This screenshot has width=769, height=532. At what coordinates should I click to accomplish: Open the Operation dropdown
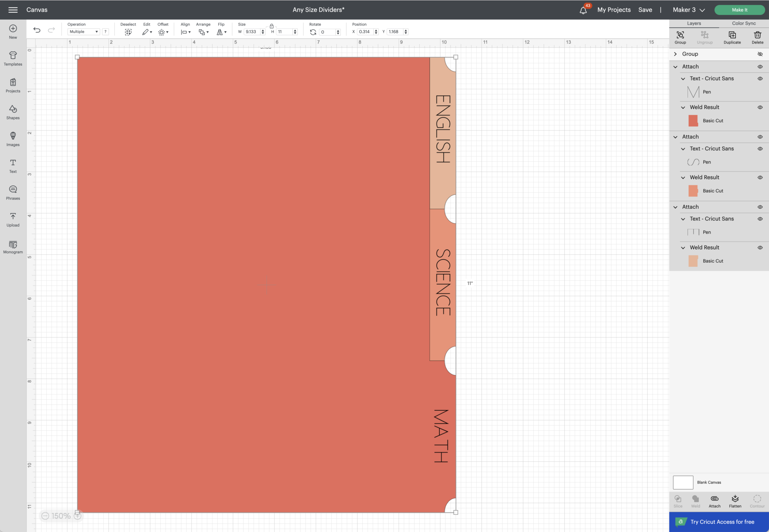pos(83,32)
